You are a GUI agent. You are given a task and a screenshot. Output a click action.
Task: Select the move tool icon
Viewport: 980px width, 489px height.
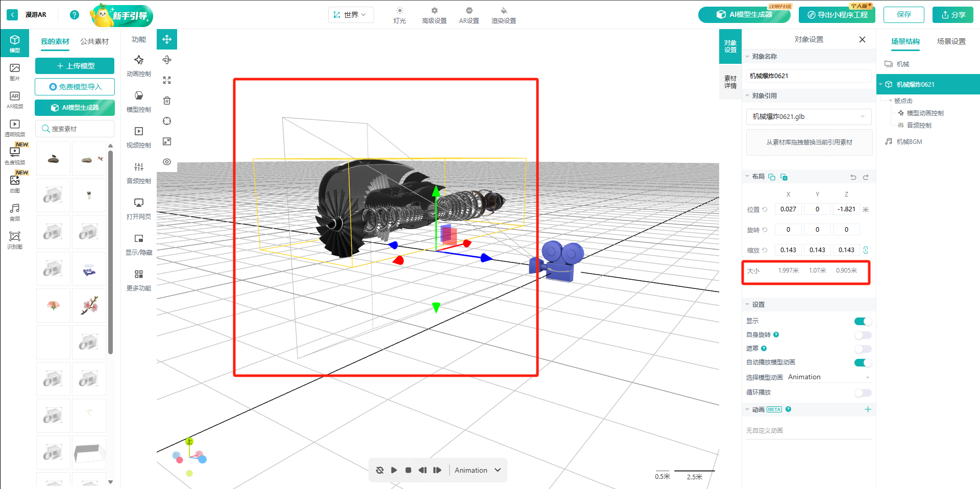point(167,39)
